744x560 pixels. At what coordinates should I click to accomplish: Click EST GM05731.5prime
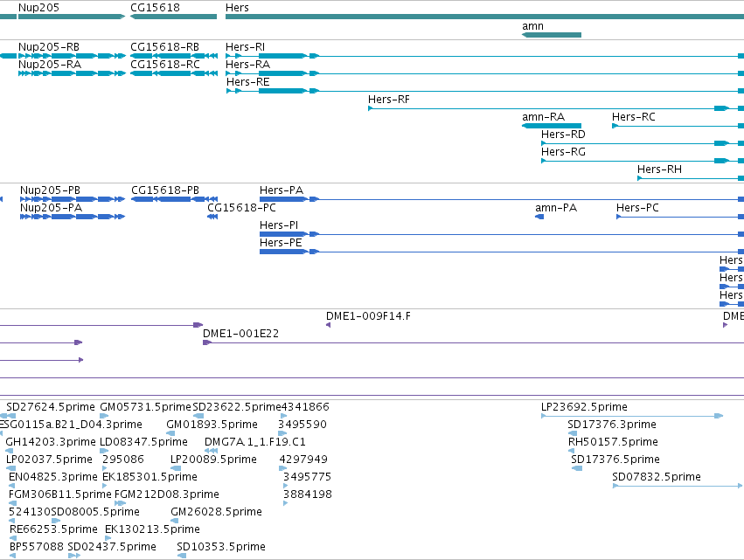click(x=145, y=407)
